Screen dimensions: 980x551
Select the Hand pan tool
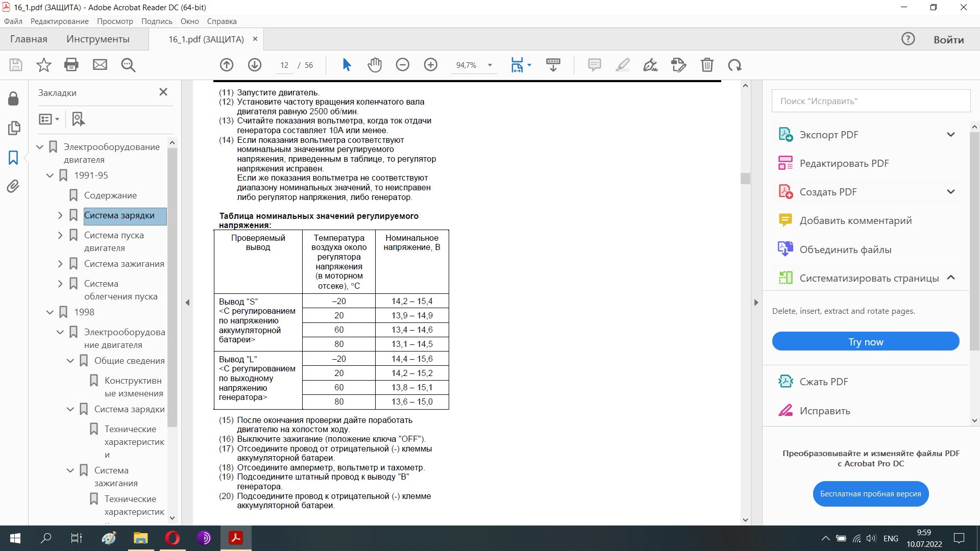click(374, 65)
